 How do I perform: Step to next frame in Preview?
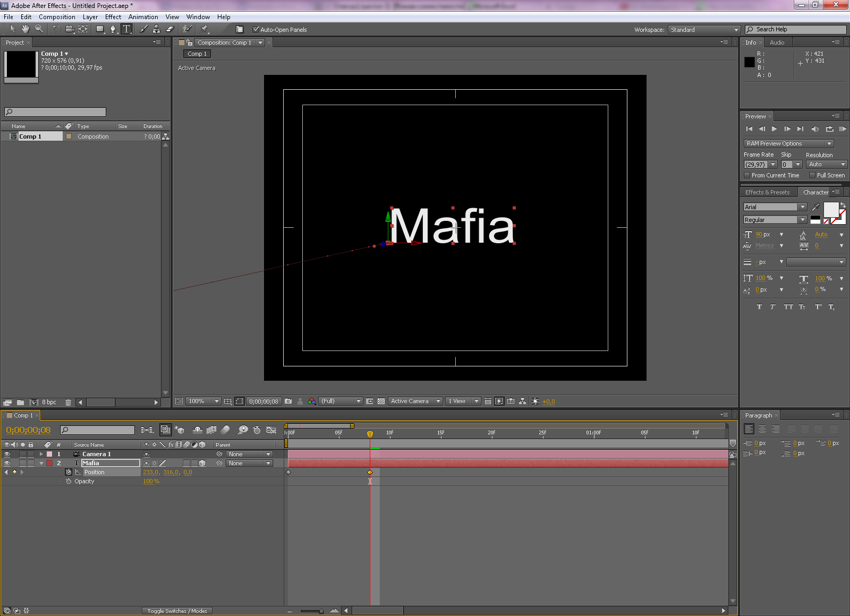pos(787,129)
